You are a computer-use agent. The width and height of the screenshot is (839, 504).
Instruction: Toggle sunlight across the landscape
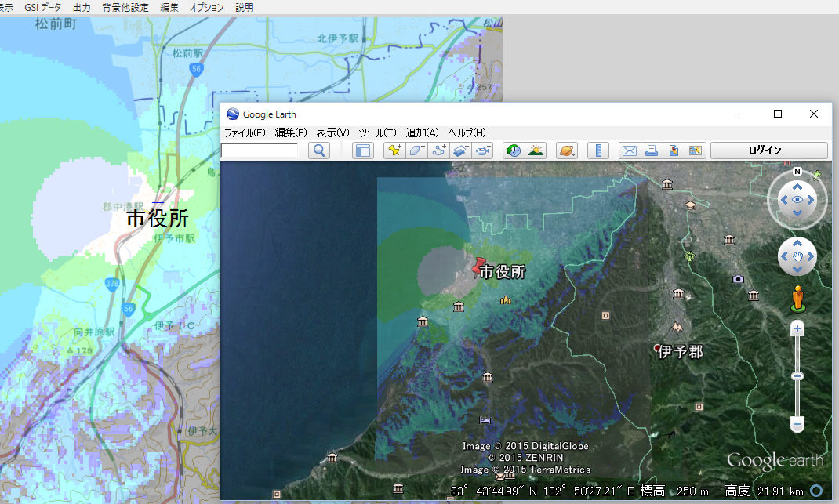pos(536,150)
